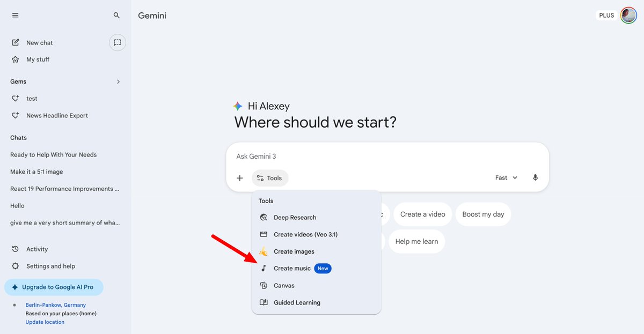Select Create videos with Veo 3.1
The image size is (644, 334).
pyautogui.click(x=306, y=234)
